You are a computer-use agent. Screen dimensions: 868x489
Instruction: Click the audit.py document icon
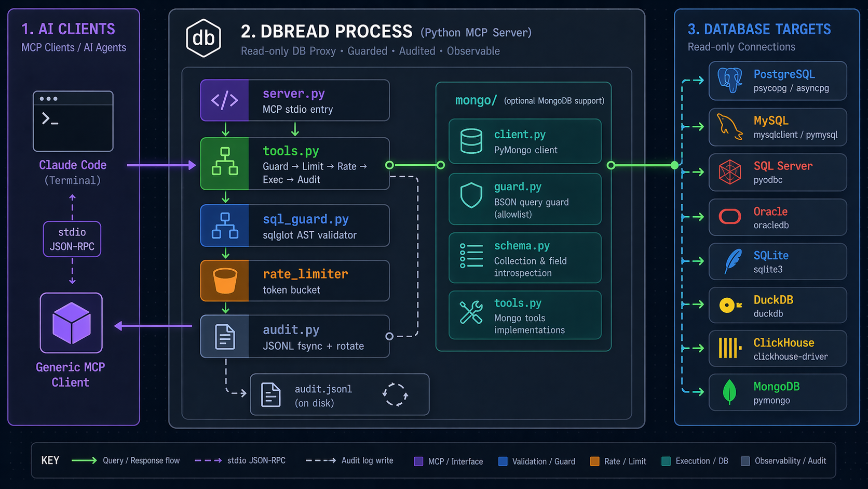click(x=225, y=336)
